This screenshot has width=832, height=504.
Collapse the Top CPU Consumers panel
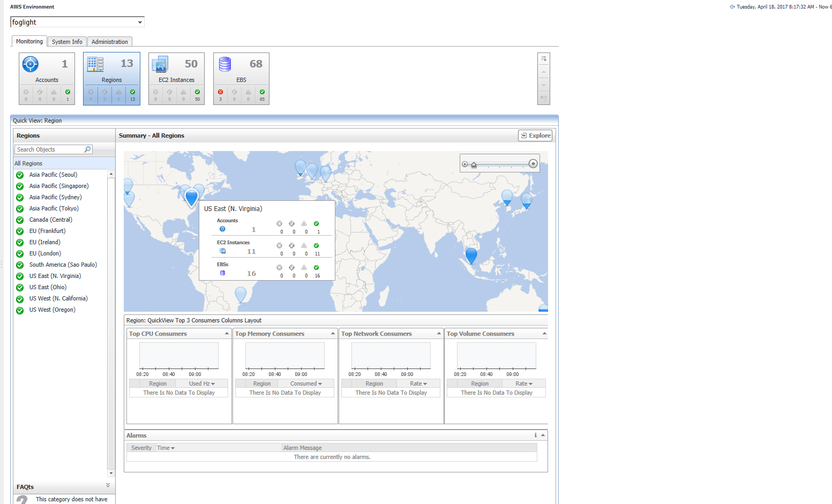point(227,334)
